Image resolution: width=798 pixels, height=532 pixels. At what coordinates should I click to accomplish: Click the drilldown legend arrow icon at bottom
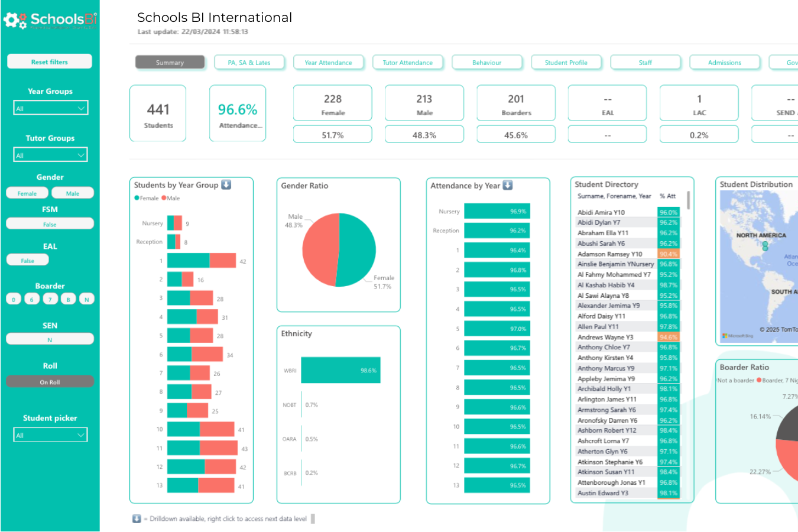point(137,518)
